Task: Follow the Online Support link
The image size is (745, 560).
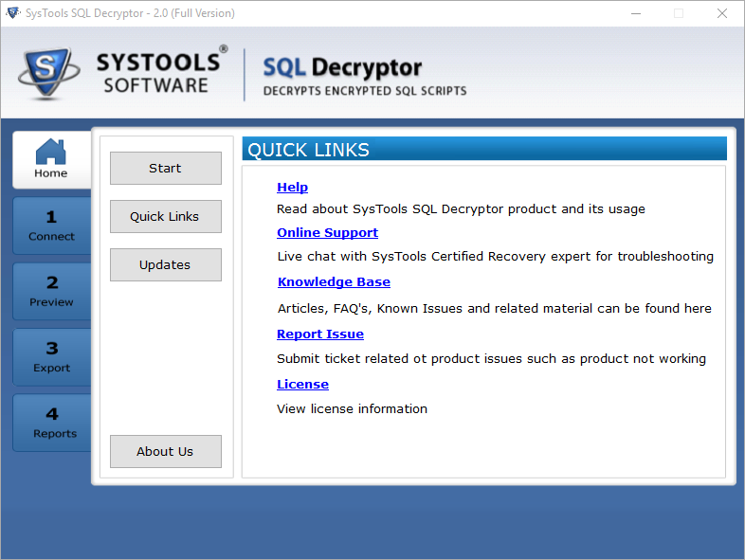Action: point(327,233)
